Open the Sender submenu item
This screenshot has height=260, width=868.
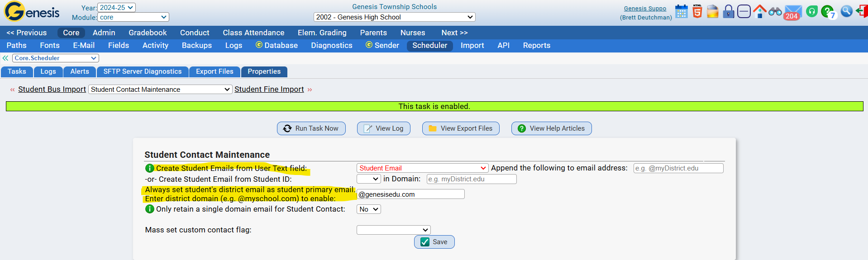(382, 45)
